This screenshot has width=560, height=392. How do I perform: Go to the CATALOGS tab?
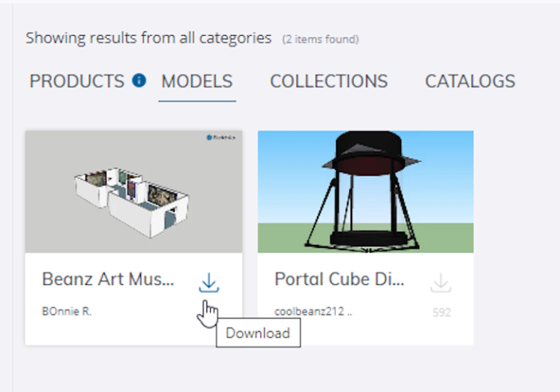(470, 81)
